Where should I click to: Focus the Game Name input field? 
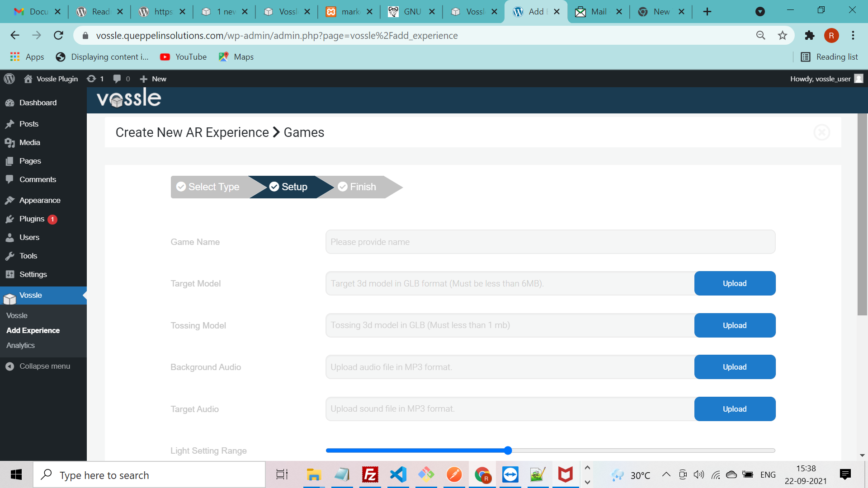(x=550, y=242)
